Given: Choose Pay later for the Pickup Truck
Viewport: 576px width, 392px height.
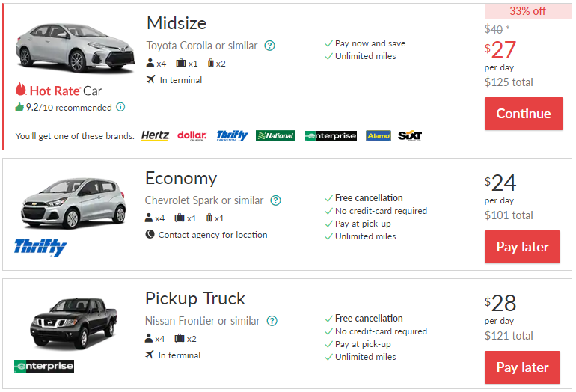Looking at the screenshot, I should tap(522, 367).
